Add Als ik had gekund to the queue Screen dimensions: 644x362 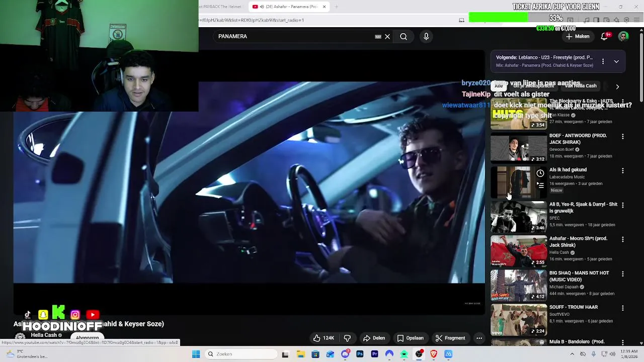(540, 185)
